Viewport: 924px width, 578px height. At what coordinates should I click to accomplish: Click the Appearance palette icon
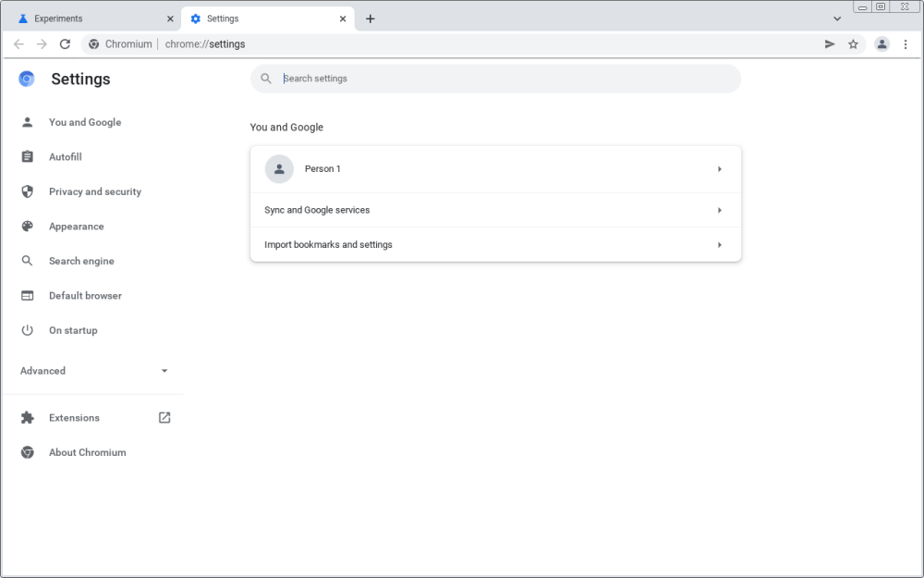coord(28,227)
